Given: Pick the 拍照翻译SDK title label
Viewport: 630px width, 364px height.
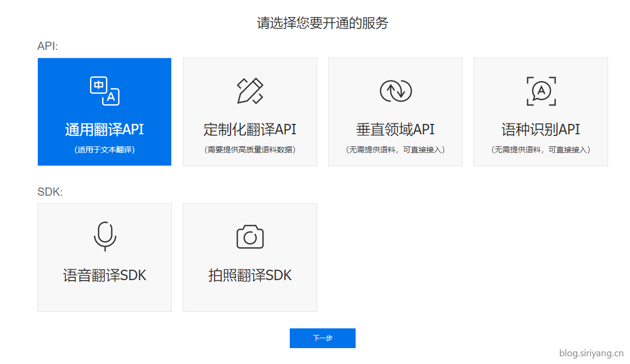Looking at the screenshot, I should coord(250,275).
